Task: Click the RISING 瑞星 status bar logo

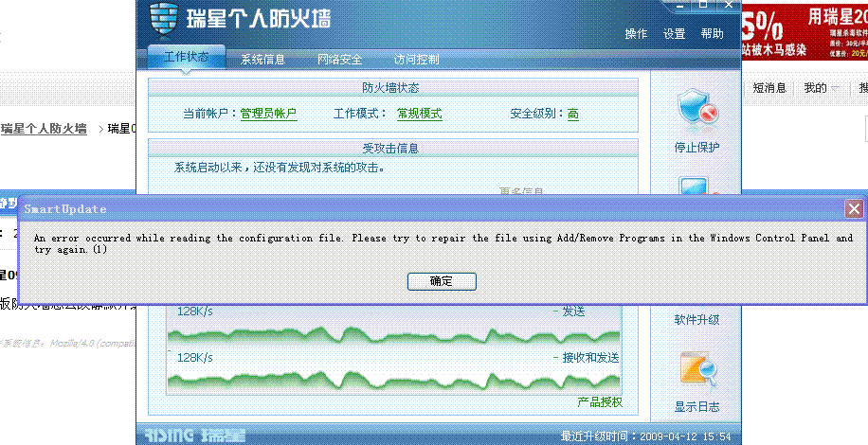Action: click(x=195, y=436)
